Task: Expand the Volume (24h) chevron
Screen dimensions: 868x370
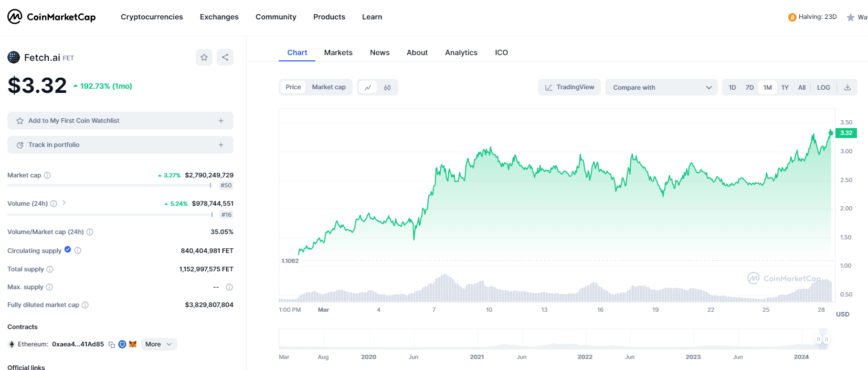Action: pos(64,203)
